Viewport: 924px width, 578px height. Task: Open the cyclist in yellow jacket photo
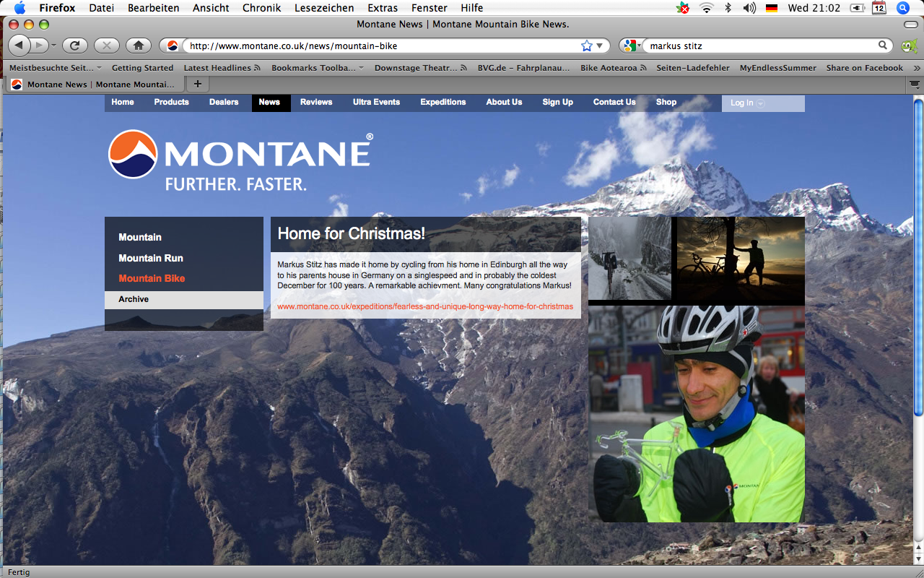click(x=697, y=413)
